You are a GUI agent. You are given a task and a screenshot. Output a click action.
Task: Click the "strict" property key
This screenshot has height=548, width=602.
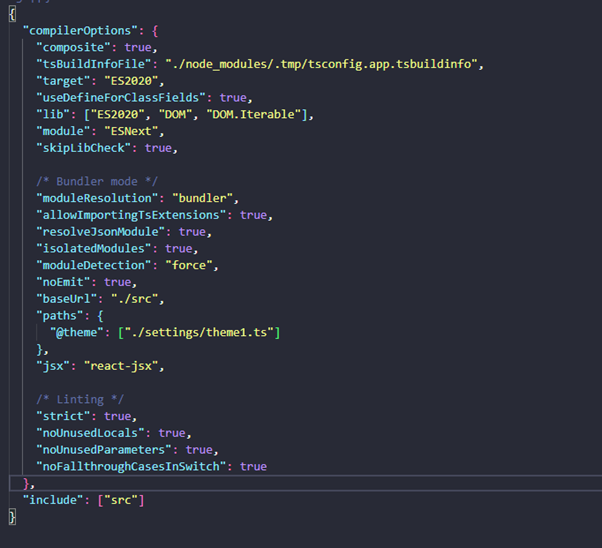tap(63, 417)
